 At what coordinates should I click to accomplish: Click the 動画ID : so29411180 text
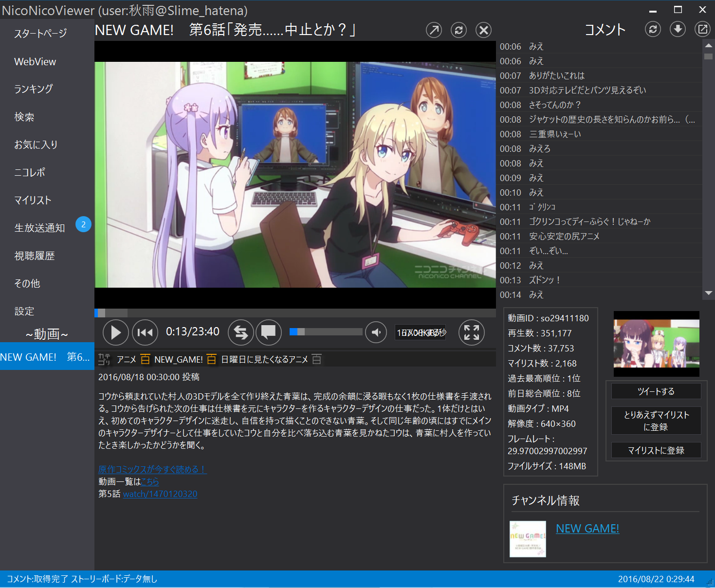point(548,318)
